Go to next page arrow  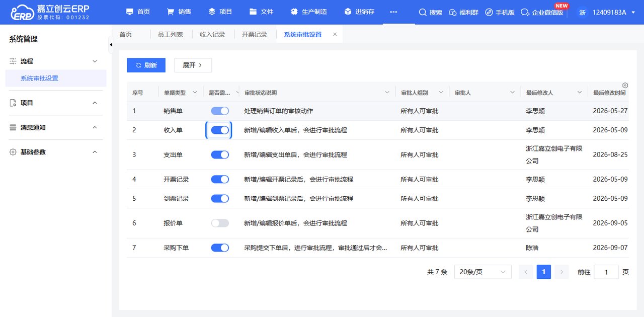click(x=561, y=272)
